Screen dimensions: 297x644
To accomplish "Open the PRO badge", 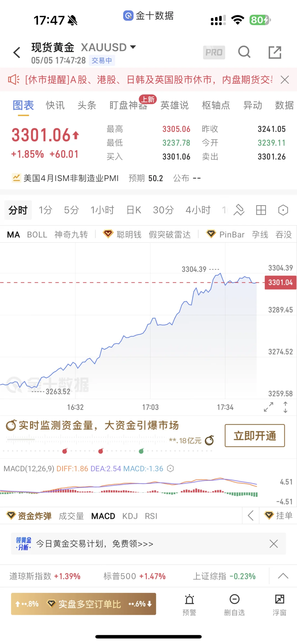I will coord(214,52).
